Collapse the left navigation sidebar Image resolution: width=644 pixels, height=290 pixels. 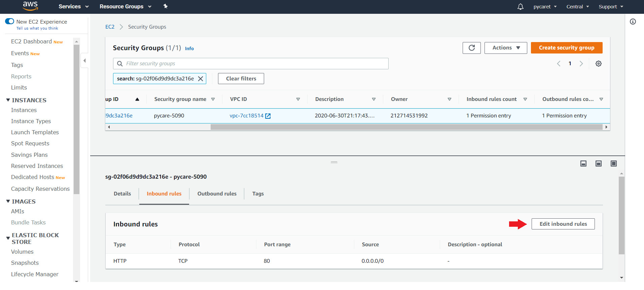84,61
